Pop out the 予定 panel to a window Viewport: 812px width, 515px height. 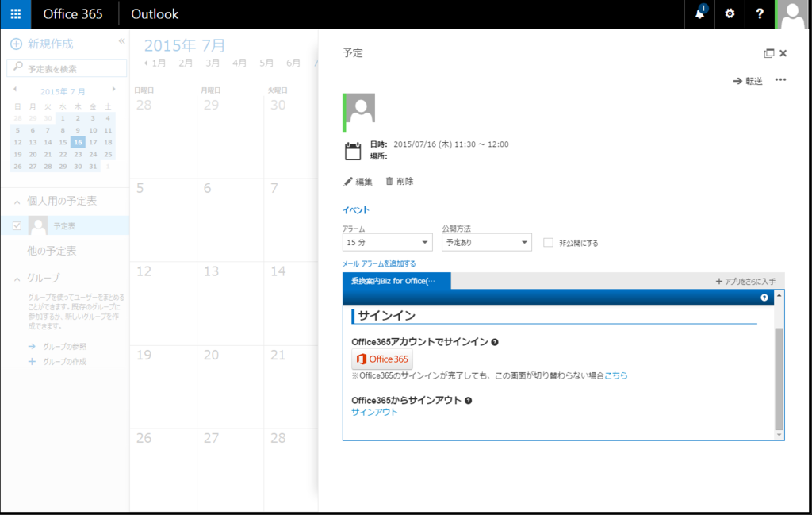[768, 52]
